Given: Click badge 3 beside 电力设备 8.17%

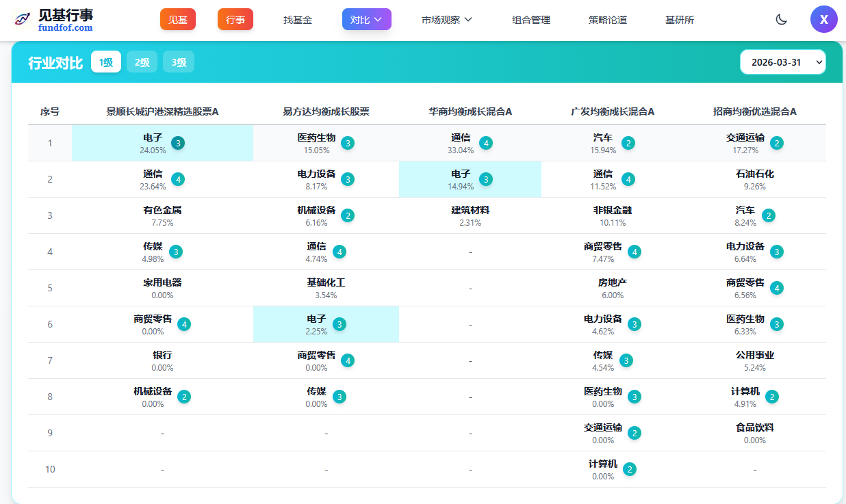Looking at the screenshot, I should [x=348, y=179].
